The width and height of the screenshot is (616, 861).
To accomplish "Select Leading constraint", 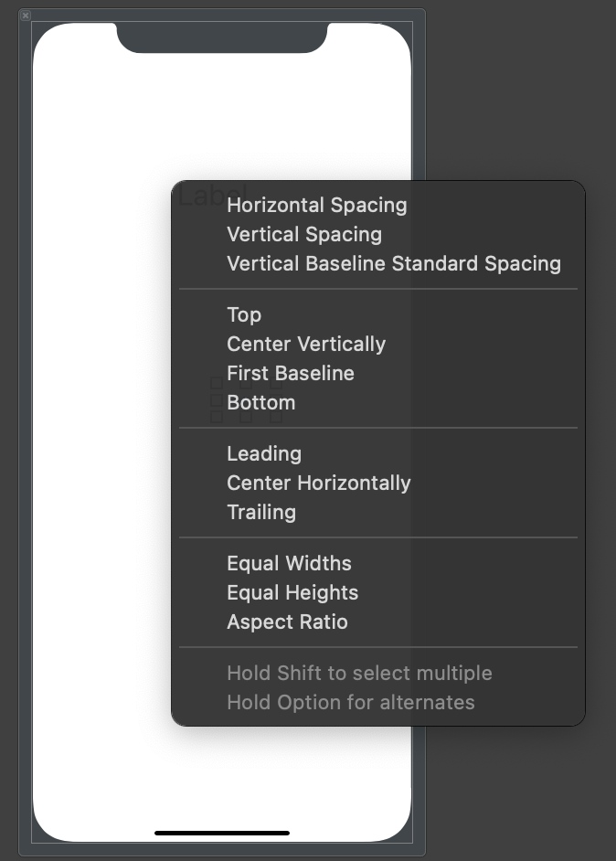I will 263,453.
